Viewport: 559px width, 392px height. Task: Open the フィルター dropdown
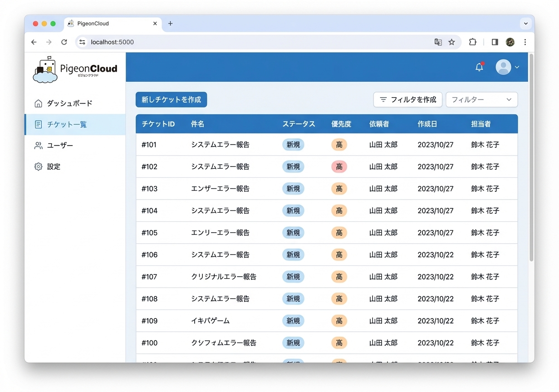click(x=481, y=99)
